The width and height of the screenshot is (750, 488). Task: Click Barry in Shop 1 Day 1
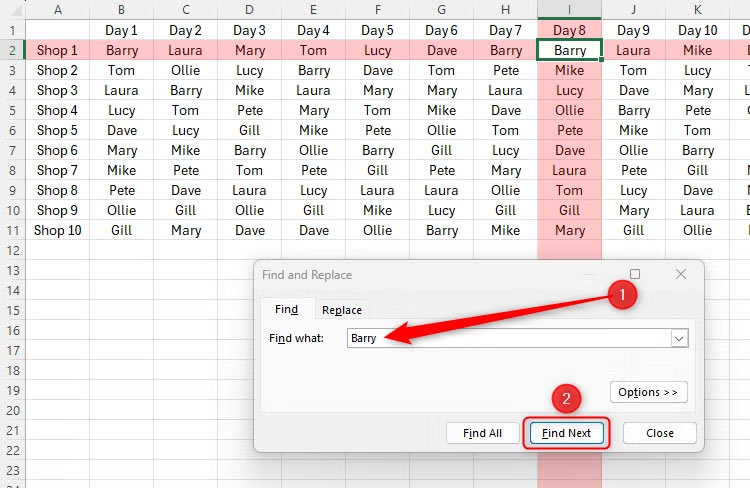[x=121, y=50]
